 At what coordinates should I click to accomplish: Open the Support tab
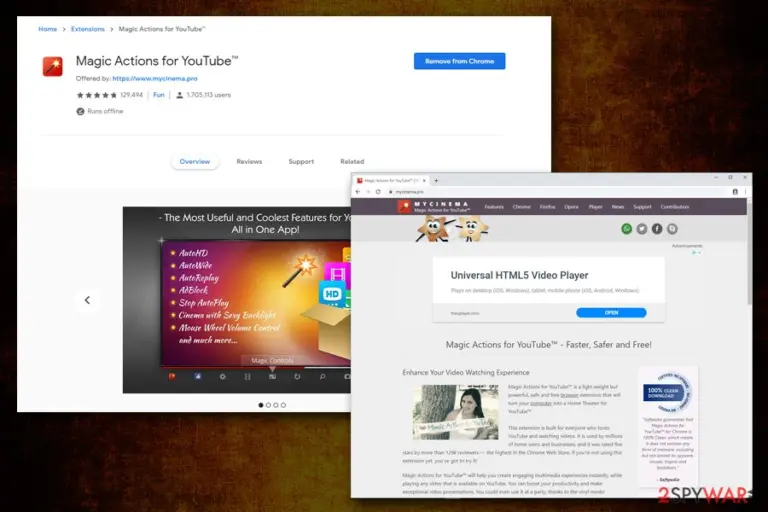point(301,162)
